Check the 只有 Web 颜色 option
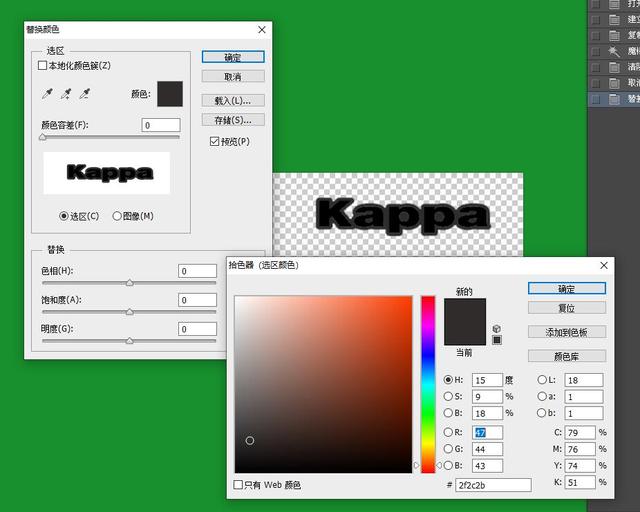This screenshot has height=512, width=640. (x=238, y=485)
